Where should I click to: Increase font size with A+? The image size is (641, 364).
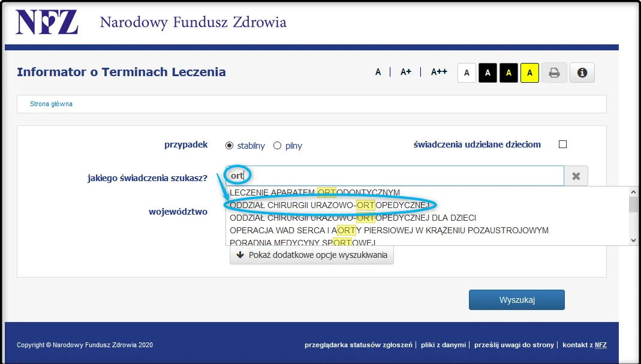click(x=405, y=71)
